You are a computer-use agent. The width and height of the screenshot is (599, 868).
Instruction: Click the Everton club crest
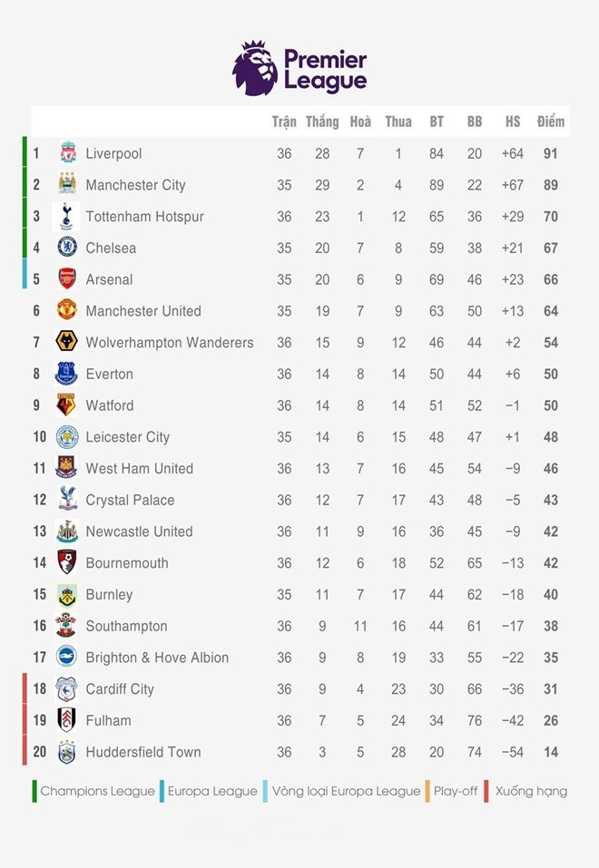[67, 374]
